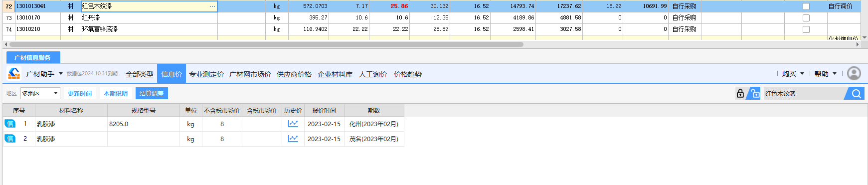This screenshot has width=868, height=185.
Task: Tick the checkbox in row 72
Action: (x=806, y=6)
